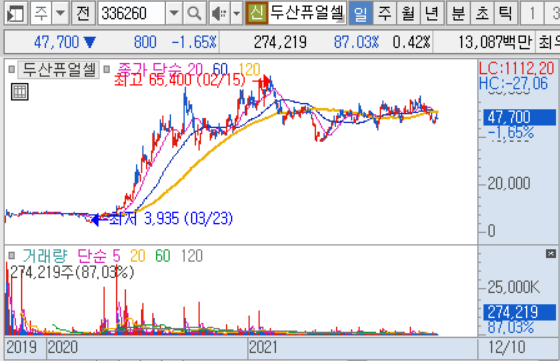The width and height of the screenshot is (560, 361).
Task: Click the 12/10 date label
Action: [x=506, y=347]
